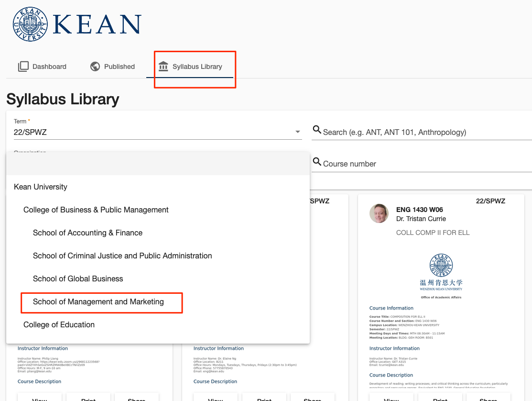
Task: Click the KEAN wordmark text
Action: [x=97, y=24]
